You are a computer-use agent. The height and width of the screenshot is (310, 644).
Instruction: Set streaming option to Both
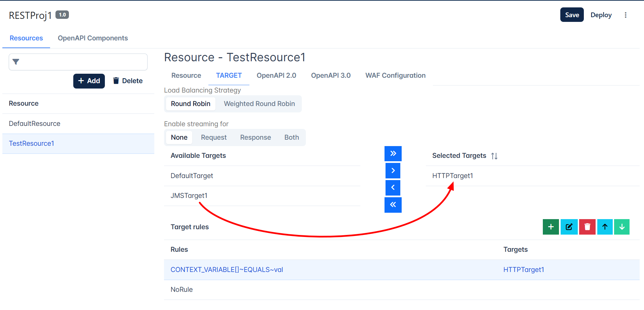[292, 137]
